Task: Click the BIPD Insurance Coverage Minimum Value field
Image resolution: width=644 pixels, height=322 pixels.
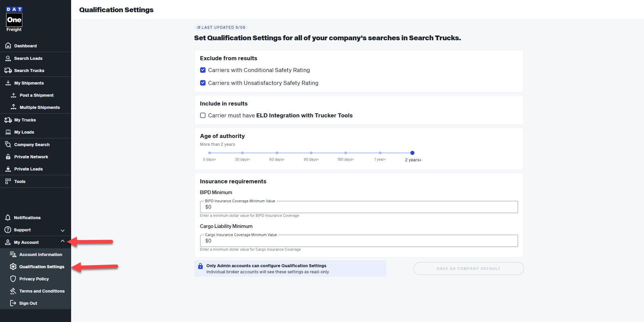Action: click(359, 207)
